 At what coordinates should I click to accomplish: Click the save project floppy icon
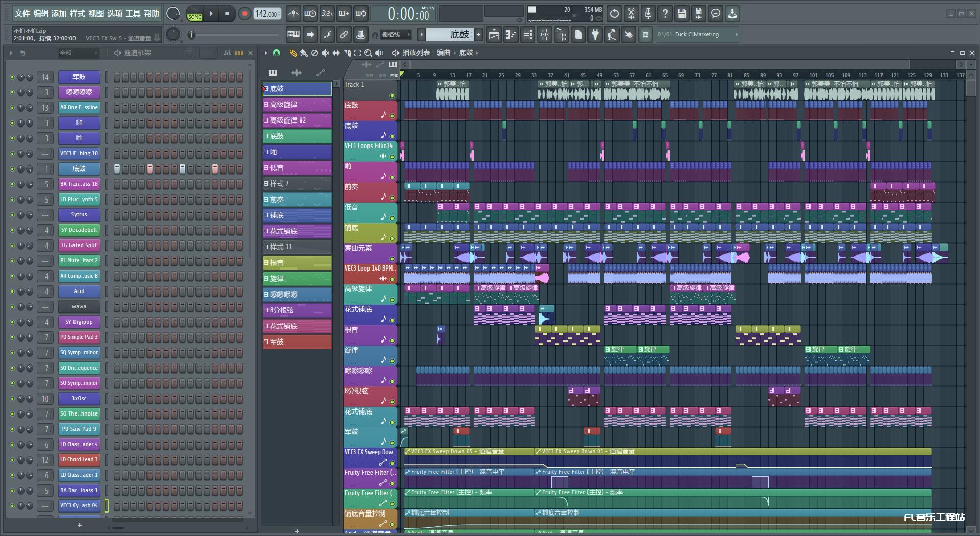coord(682,14)
